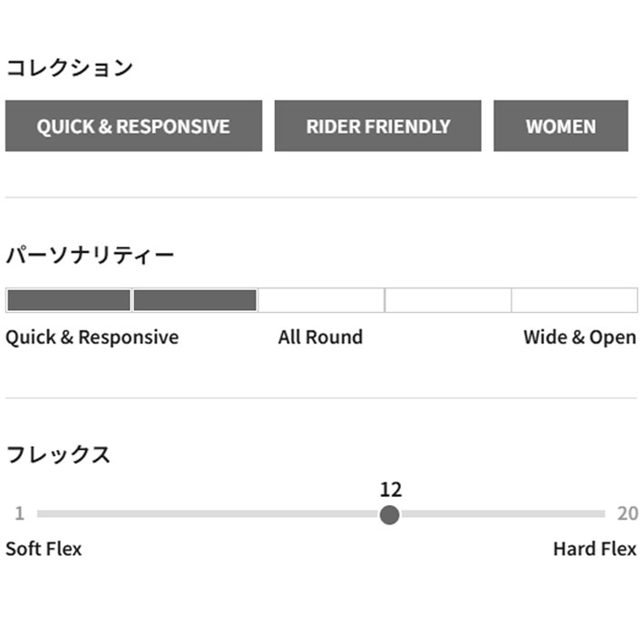This screenshot has width=644, height=644.
Task: Click the "Soft Flex" label
Action: [44, 549]
